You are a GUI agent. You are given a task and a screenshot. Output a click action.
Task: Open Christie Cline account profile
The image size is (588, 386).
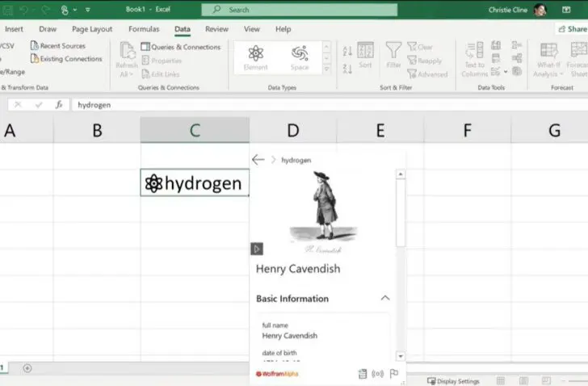[x=517, y=10]
